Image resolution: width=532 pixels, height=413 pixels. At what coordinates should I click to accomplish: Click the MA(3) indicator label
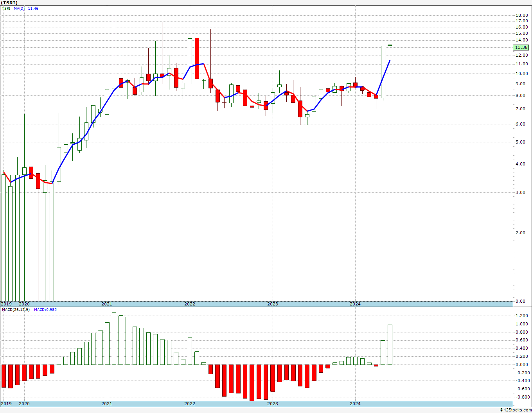(20, 9)
